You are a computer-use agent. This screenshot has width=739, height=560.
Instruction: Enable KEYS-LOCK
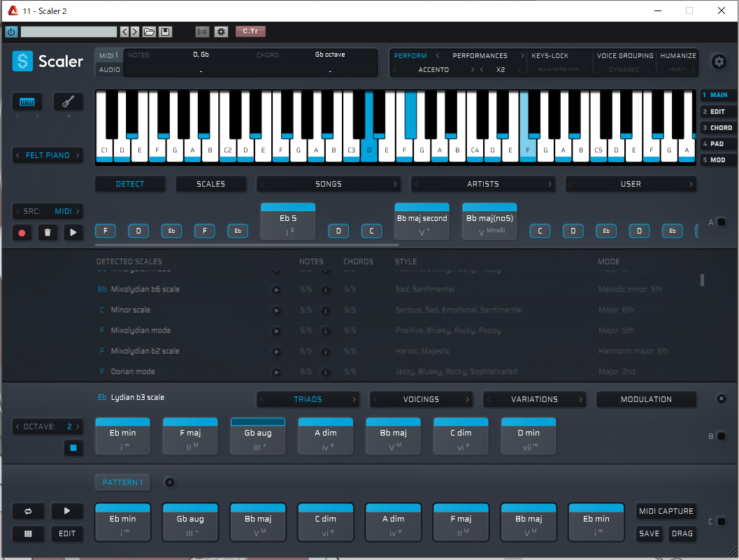550,56
